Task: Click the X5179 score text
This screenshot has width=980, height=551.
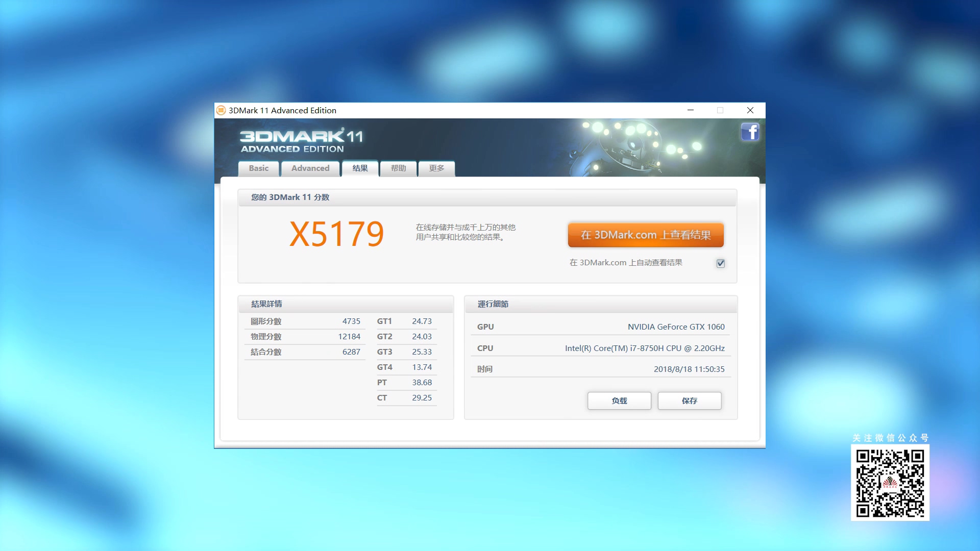Action: tap(336, 235)
